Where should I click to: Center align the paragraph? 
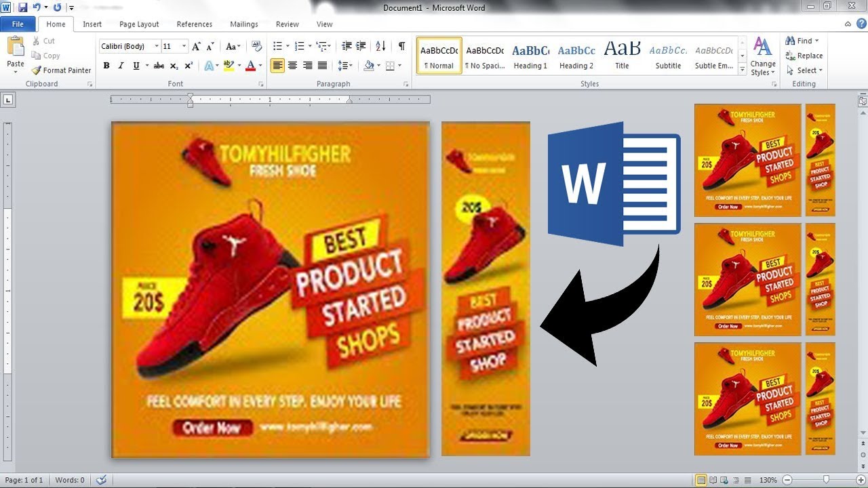click(x=292, y=66)
